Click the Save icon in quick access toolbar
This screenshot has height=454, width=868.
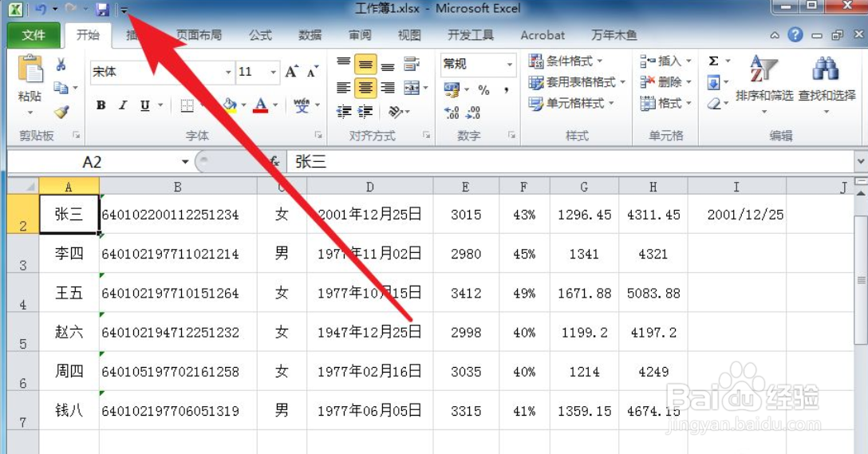102,9
